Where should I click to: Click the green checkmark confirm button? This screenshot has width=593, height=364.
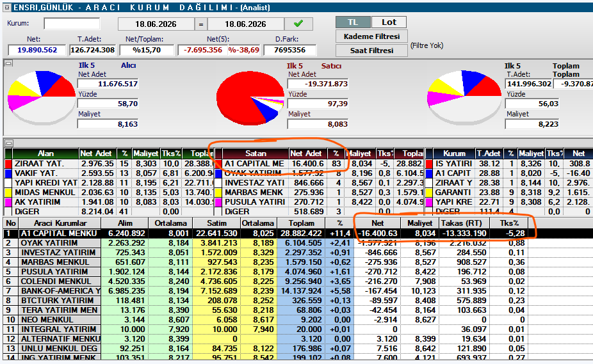click(x=298, y=24)
